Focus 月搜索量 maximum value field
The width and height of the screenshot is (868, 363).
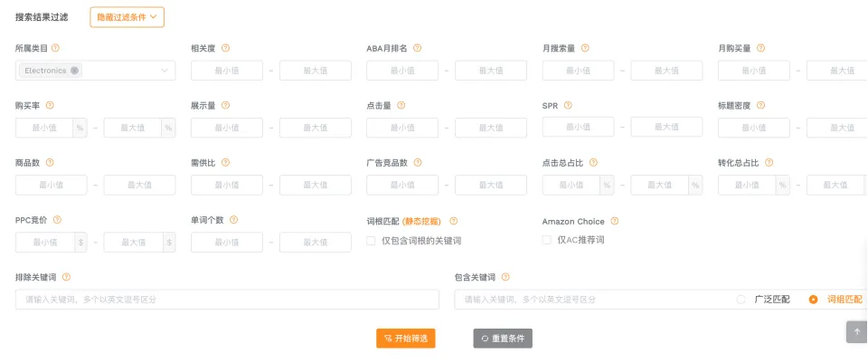click(x=666, y=71)
